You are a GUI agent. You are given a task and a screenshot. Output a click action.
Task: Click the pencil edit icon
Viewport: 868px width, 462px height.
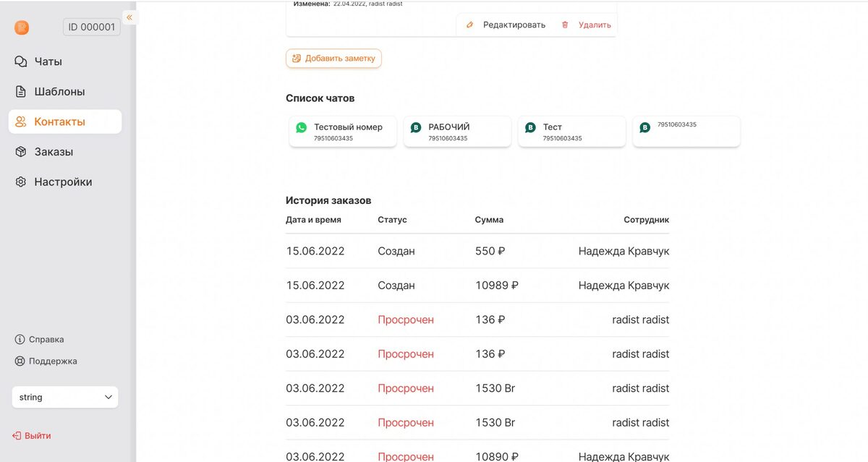click(470, 25)
